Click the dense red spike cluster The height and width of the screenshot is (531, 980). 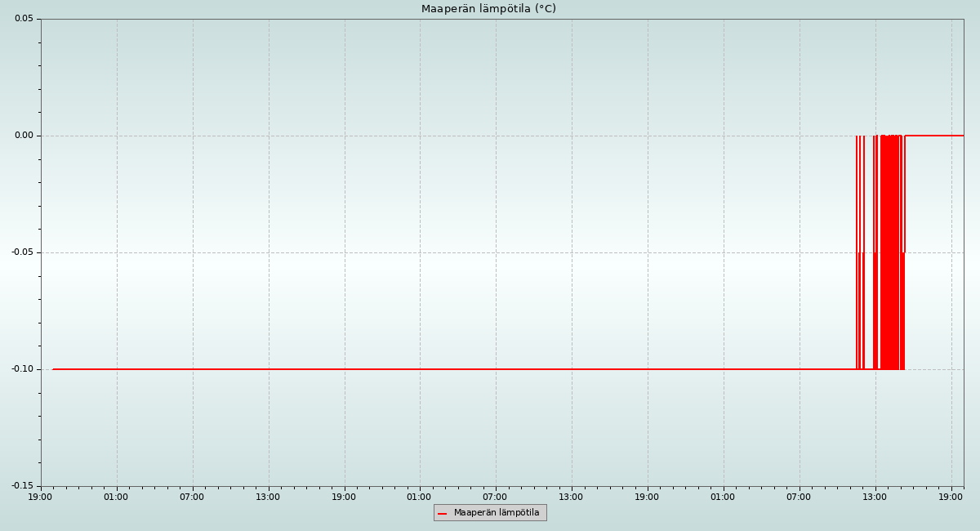click(x=889, y=245)
